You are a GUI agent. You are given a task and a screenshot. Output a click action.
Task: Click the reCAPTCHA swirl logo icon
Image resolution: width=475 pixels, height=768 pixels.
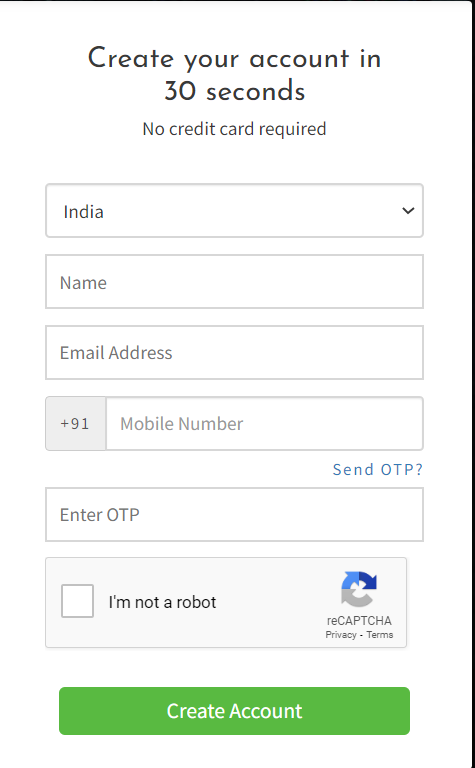click(359, 589)
